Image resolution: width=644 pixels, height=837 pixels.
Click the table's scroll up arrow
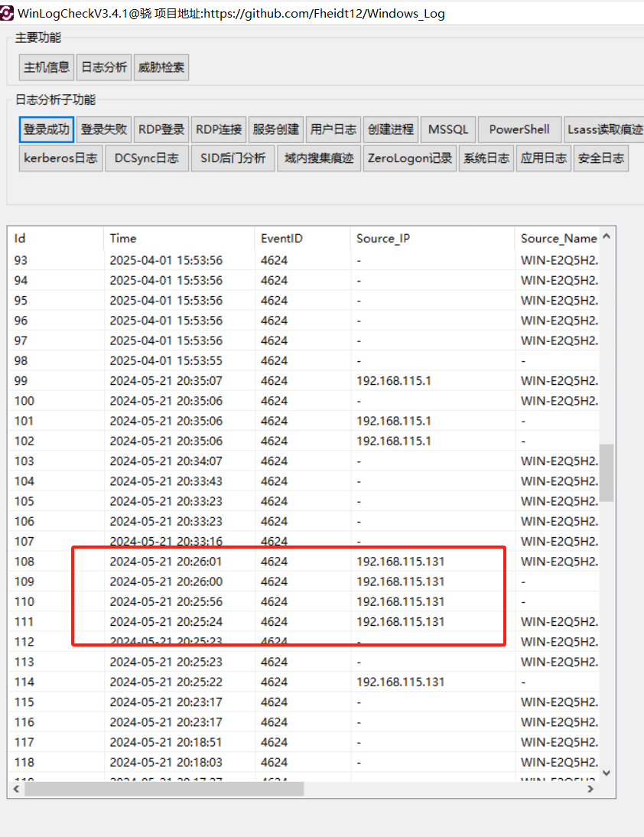606,236
